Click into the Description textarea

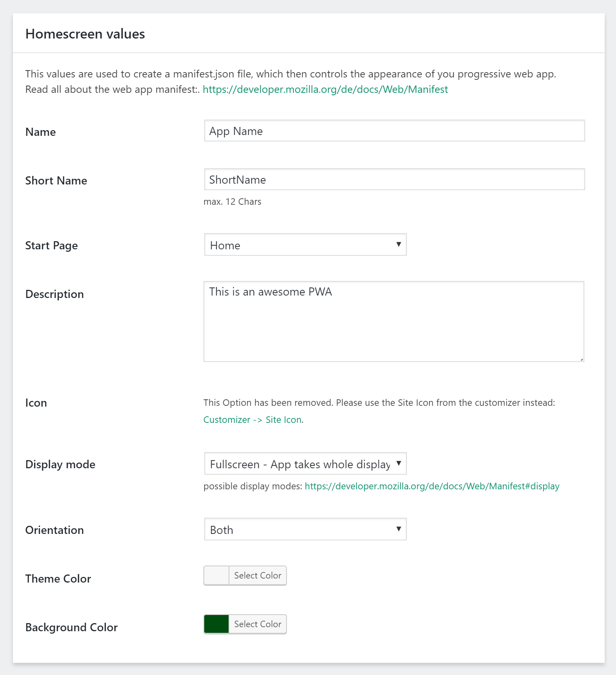point(393,321)
